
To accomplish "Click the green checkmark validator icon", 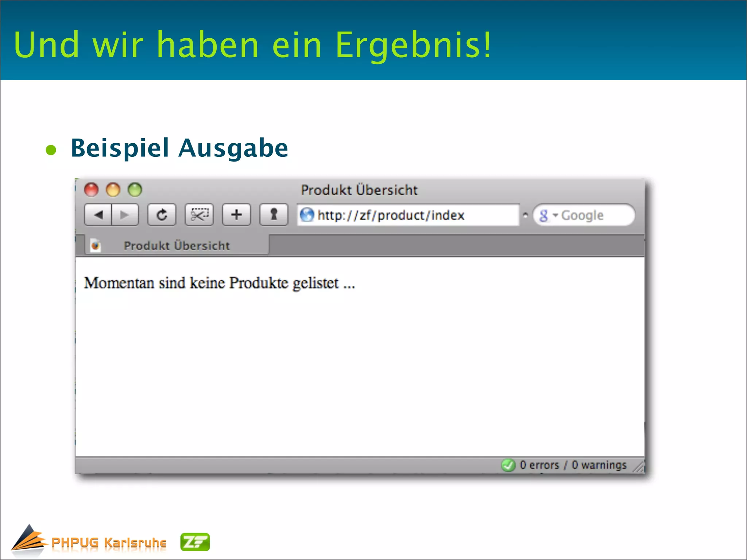I will coord(508,465).
